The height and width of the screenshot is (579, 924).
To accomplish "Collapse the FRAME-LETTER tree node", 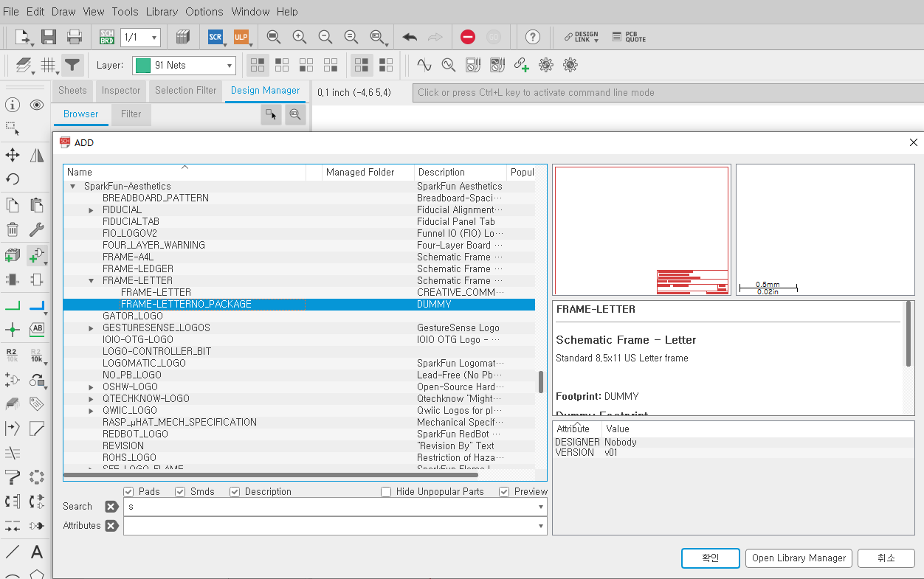I will (x=92, y=281).
